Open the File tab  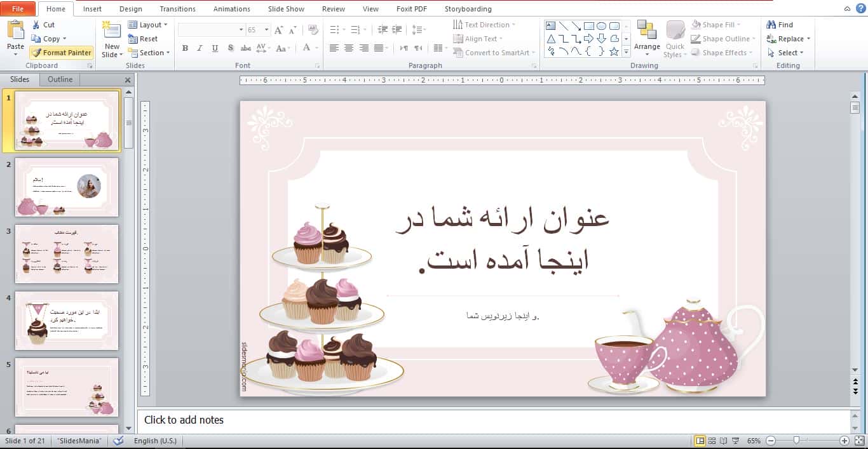point(18,9)
